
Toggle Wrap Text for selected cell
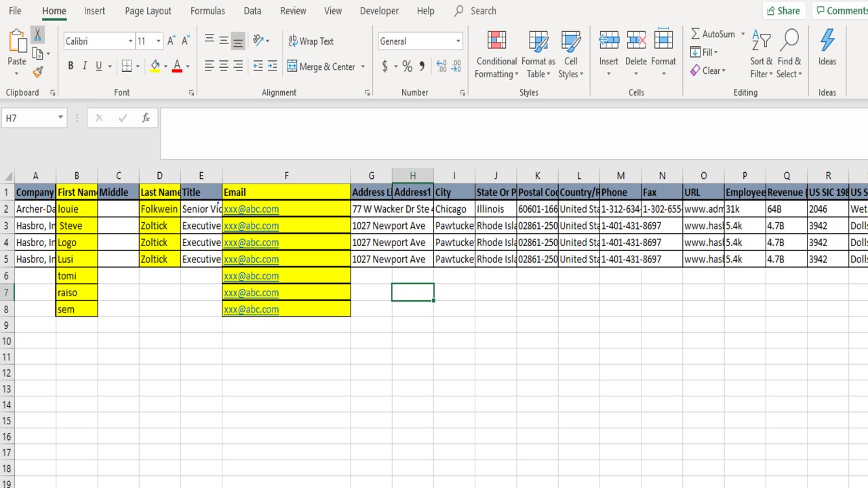click(311, 41)
